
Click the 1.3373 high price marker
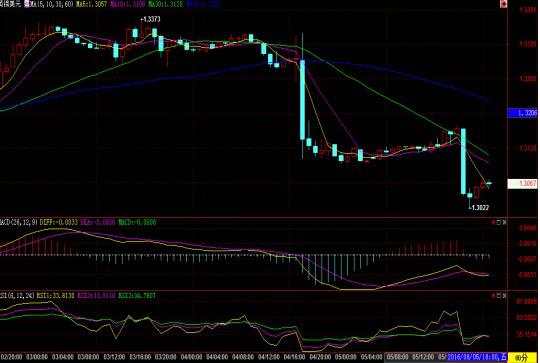[150, 19]
